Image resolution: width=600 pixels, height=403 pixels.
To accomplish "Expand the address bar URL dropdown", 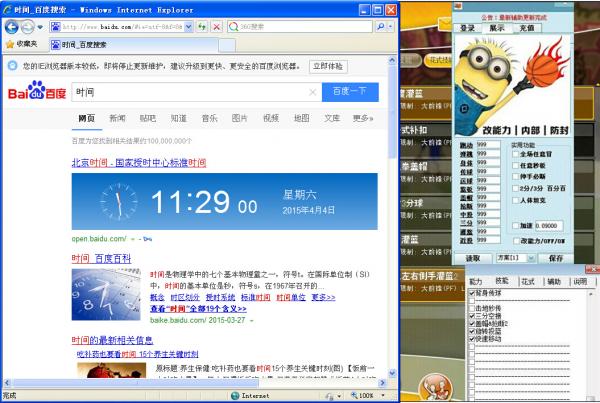I will click(x=188, y=26).
